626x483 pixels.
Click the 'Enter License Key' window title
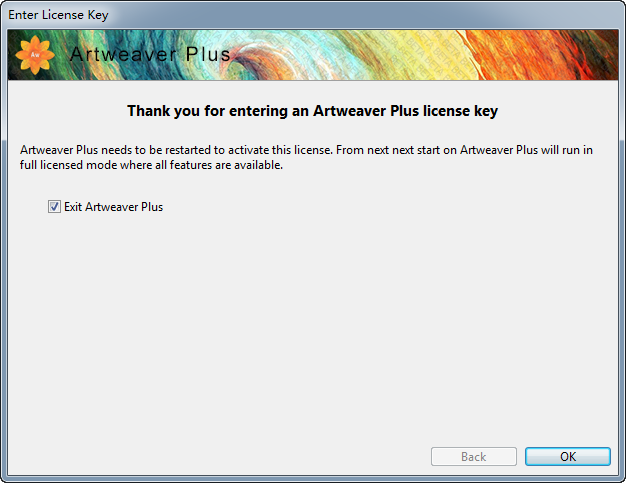tap(58, 15)
